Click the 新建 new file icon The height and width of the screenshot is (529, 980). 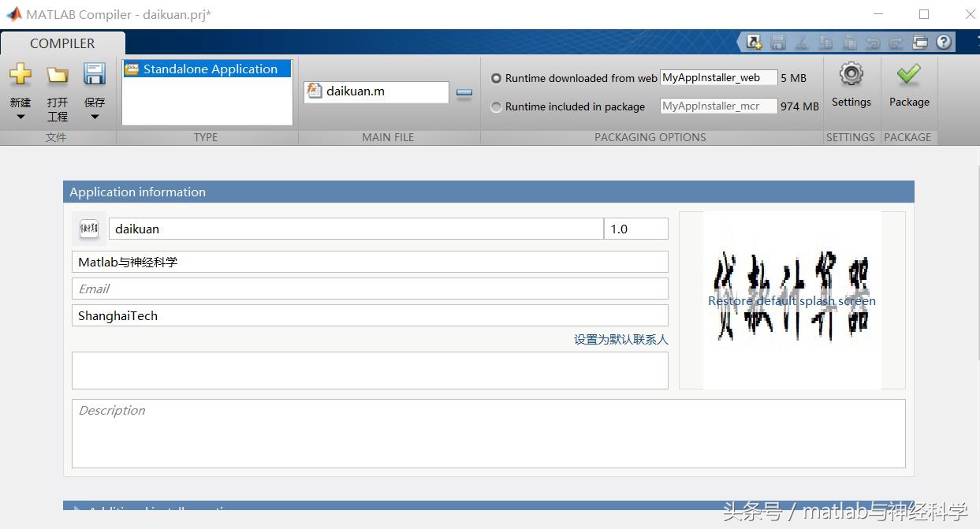pyautogui.click(x=20, y=75)
